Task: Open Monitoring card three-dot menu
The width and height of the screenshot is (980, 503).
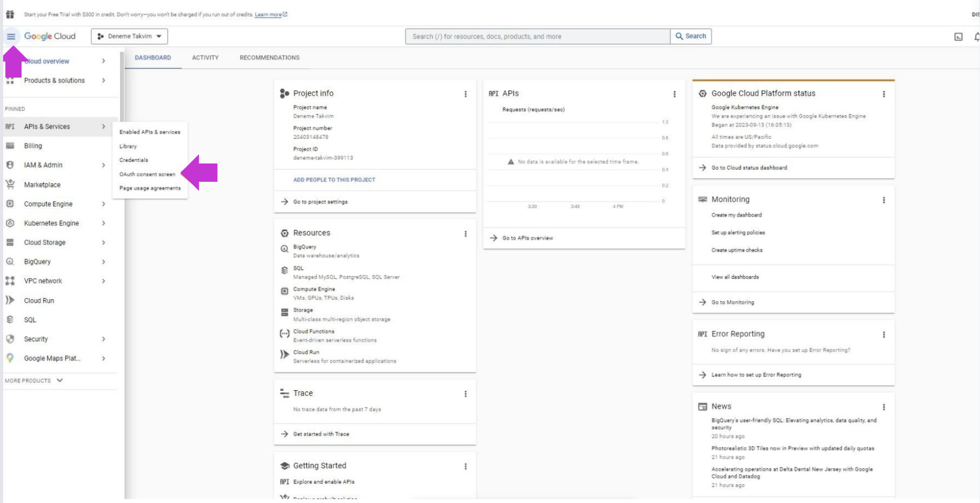Action: pyautogui.click(x=884, y=200)
